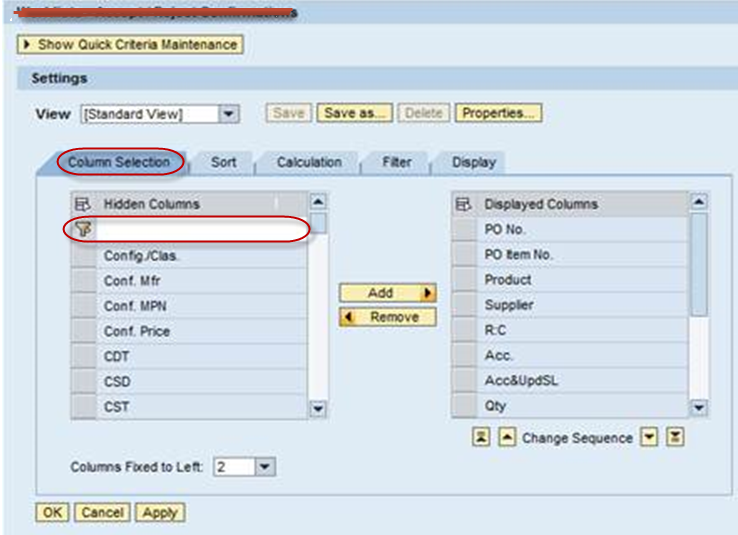
Task: Select PO No. displayed column
Action: point(583,230)
